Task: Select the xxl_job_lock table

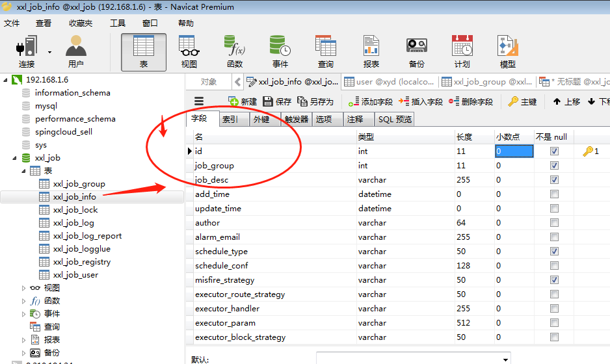Action: click(75, 209)
